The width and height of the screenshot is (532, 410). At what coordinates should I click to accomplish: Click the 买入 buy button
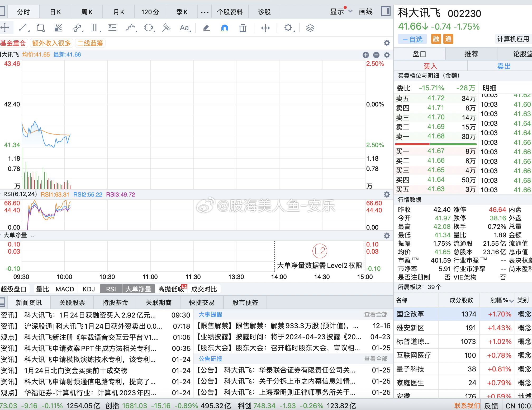430,66
